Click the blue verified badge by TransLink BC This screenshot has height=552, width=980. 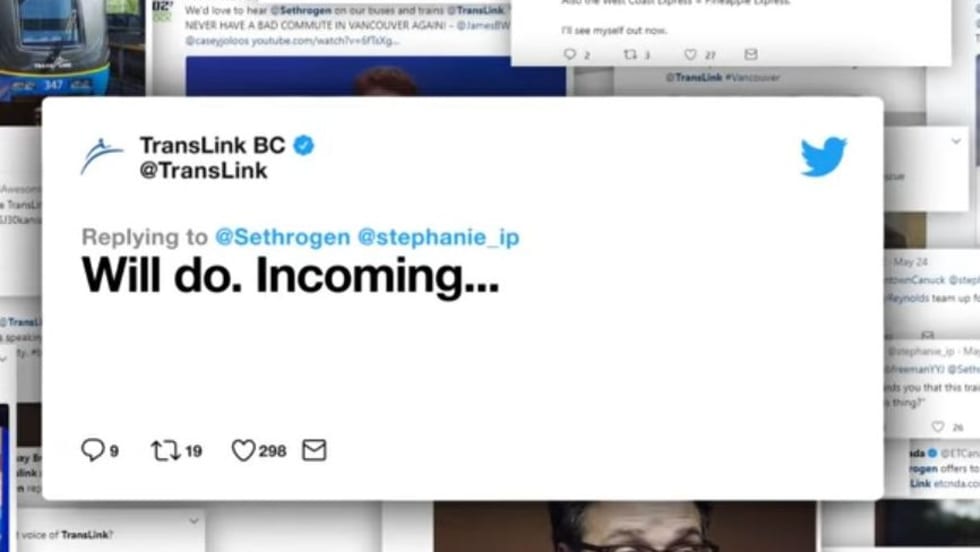[304, 145]
